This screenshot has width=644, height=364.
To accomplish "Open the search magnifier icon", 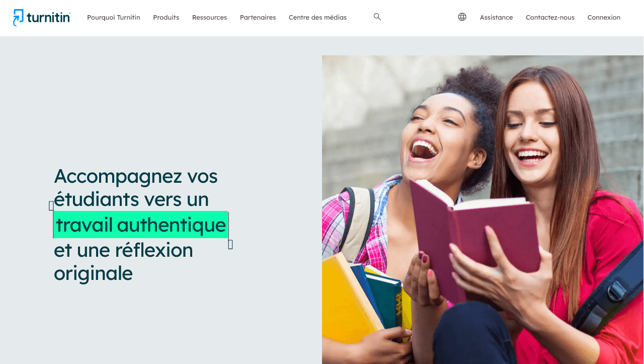I will tap(377, 17).
